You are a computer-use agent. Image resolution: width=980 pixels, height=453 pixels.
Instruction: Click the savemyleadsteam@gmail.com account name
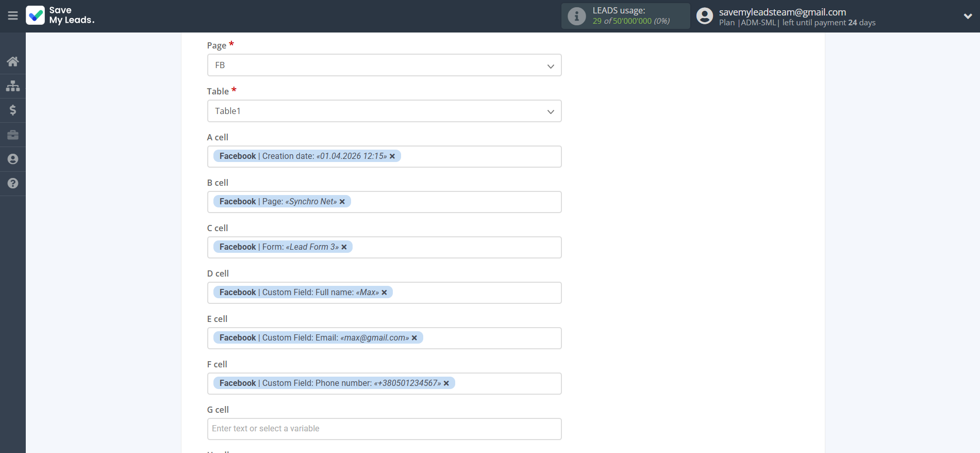coord(782,12)
